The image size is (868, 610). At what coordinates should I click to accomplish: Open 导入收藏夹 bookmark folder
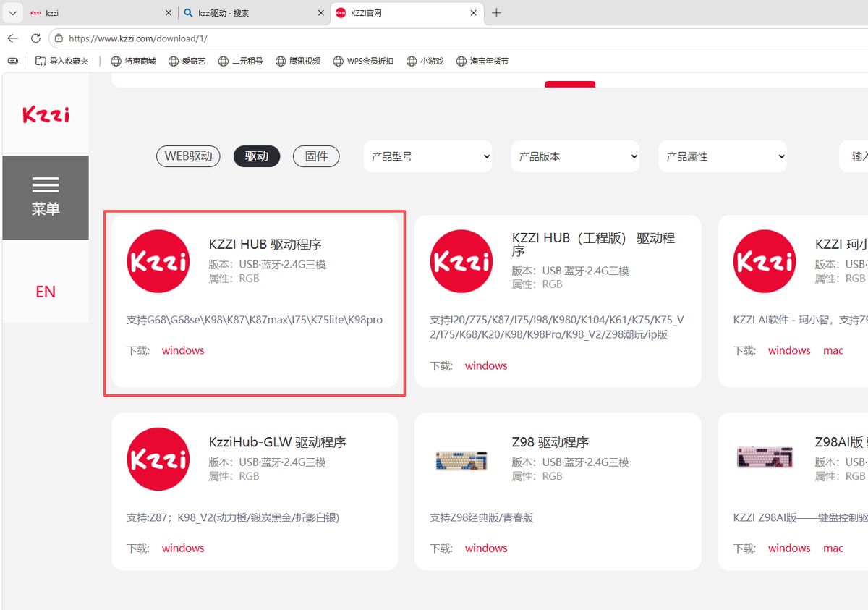61,62
